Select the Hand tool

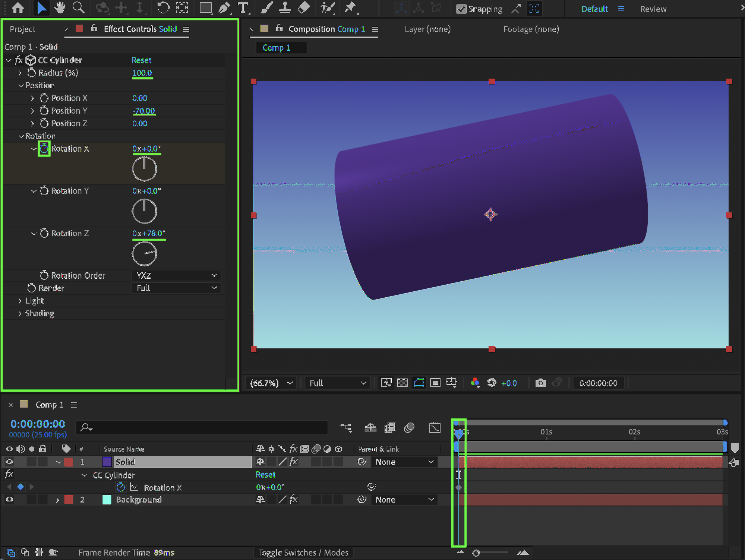[60, 8]
